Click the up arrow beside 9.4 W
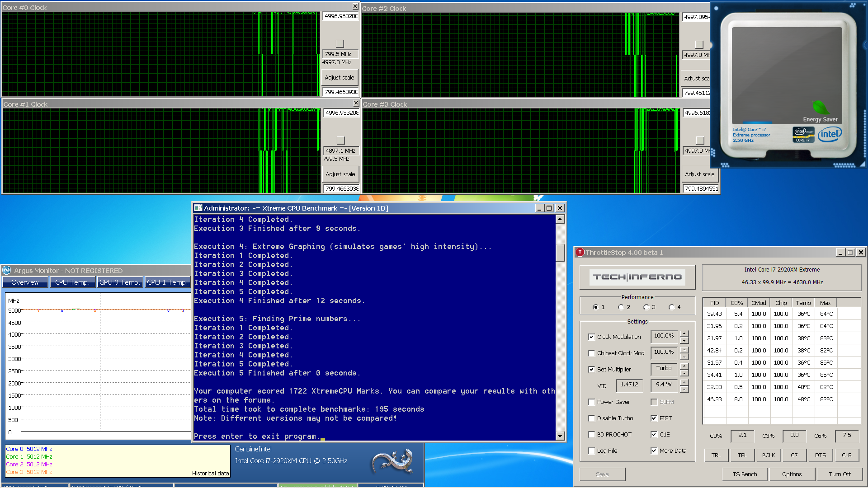The image size is (868, 488). (684, 382)
